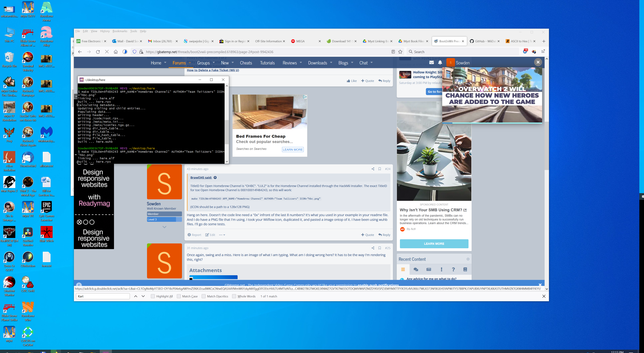644x353 pixels.
Task: Open Recycle Bin desktop icon
Action: (9, 59)
